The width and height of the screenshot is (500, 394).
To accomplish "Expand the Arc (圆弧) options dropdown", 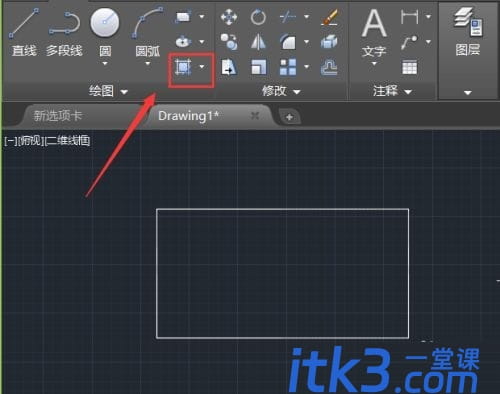I will pyautogui.click(x=148, y=63).
